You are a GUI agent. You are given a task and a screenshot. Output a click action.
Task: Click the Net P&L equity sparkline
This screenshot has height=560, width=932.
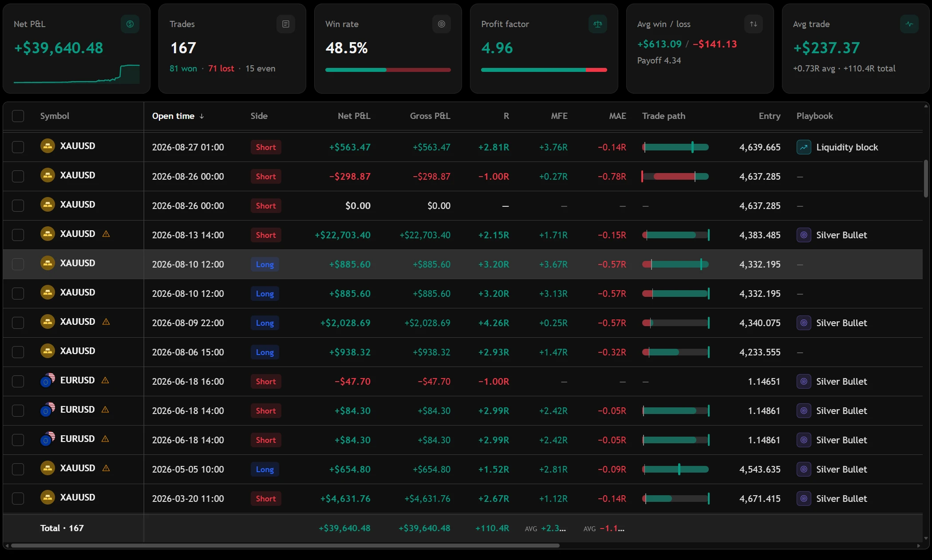pyautogui.click(x=76, y=74)
